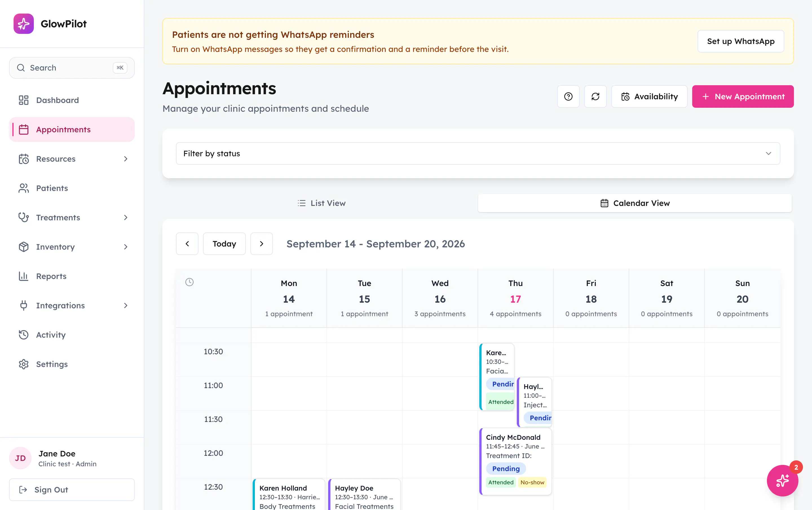Open the AI assistant sparkle button
The height and width of the screenshot is (510, 812).
pos(782,480)
